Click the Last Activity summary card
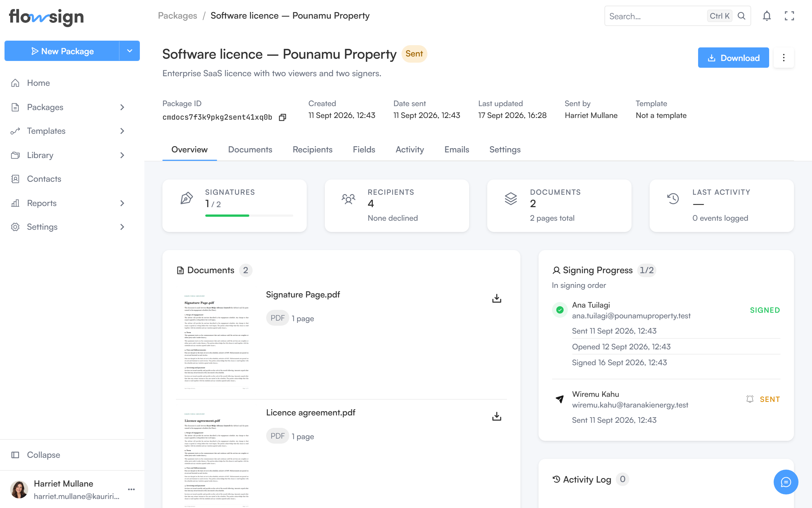 pyautogui.click(x=722, y=206)
